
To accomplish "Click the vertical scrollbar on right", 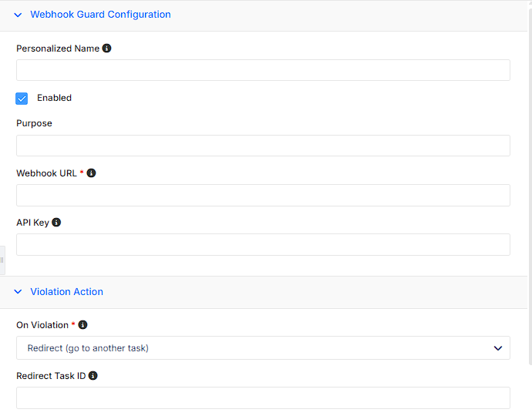I will (x=530, y=186).
